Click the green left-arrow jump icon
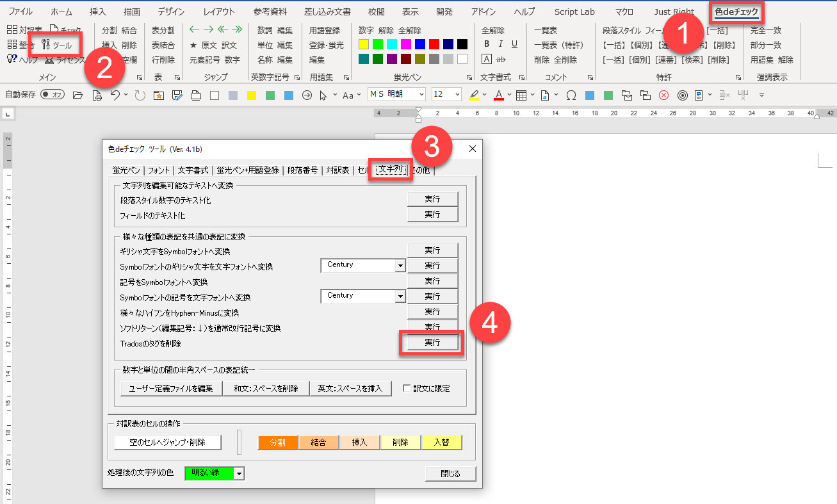Image resolution: width=837 pixels, height=504 pixels. [x=195, y=30]
